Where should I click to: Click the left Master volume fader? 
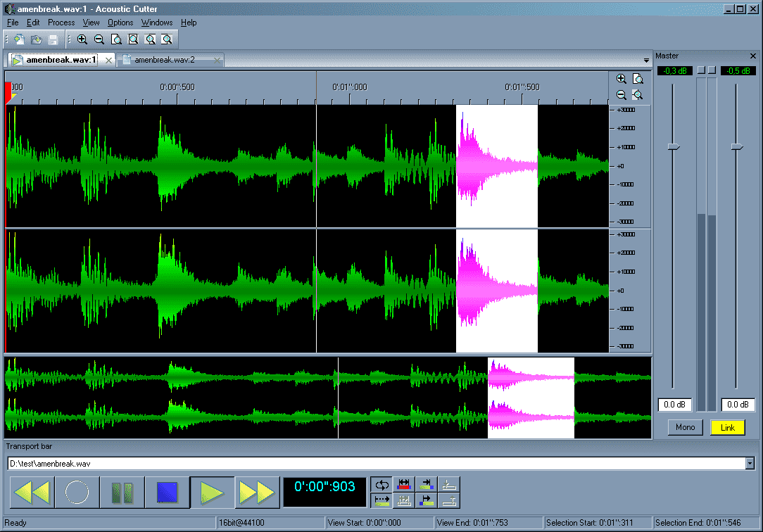point(673,146)
